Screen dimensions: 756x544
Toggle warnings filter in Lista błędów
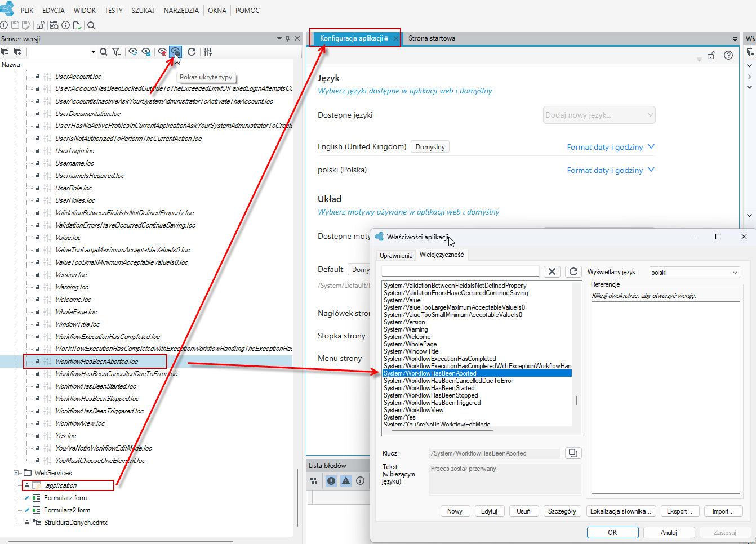tap(346, 481)
